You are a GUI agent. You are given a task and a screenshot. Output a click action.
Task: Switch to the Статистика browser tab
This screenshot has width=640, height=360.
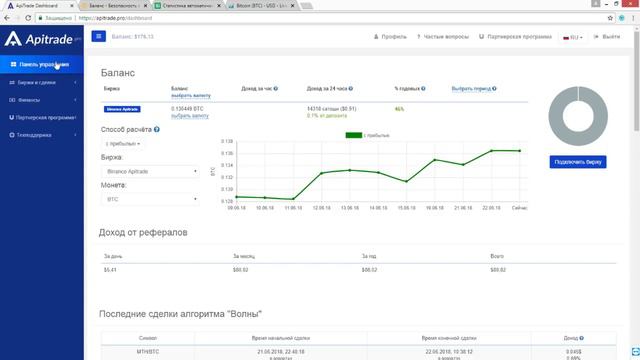(x=188, y=6)
